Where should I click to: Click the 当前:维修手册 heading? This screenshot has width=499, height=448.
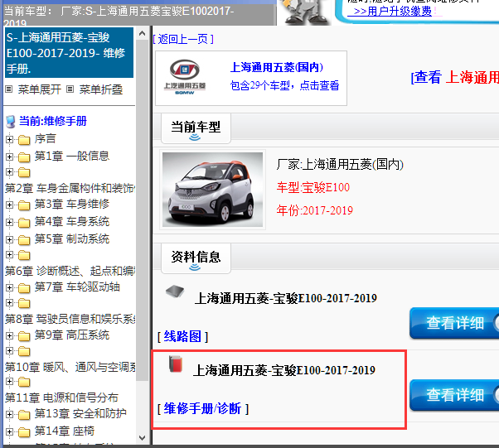53,121
